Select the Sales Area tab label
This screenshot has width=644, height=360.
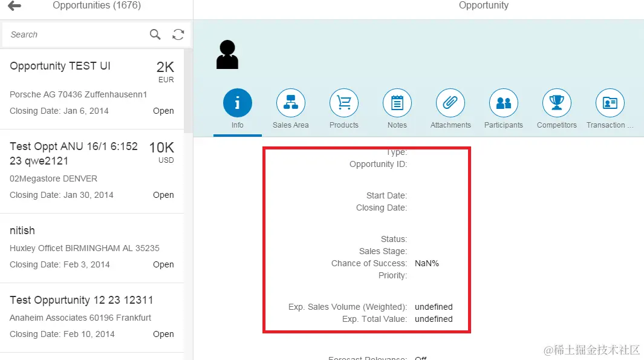coord(291,125)
